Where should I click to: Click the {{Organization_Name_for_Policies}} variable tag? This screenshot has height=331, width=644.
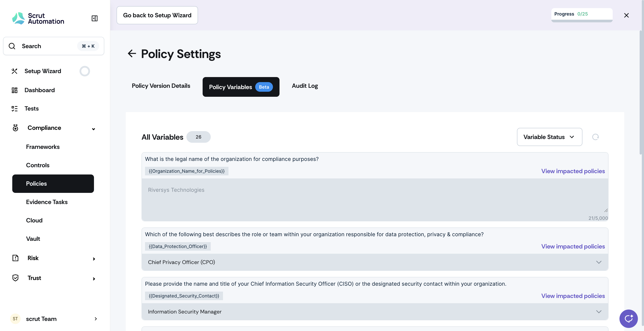click(x=186, y=171)
